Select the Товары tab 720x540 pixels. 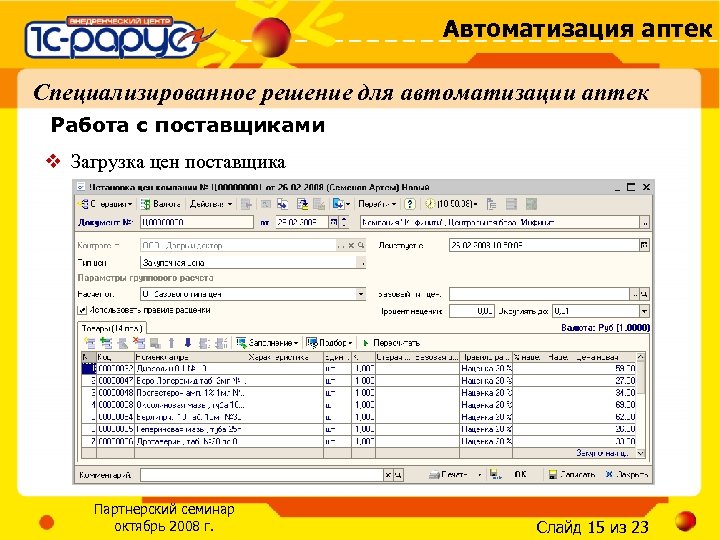pos(112,328)
